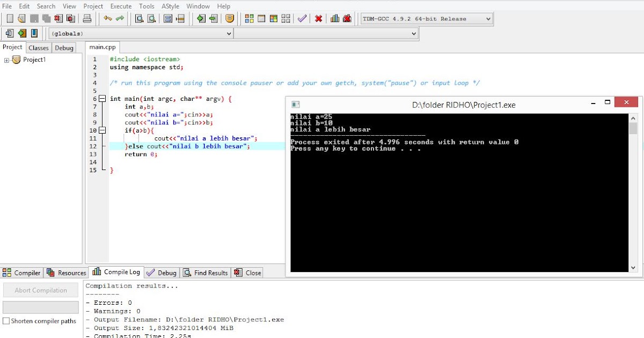Open Project Options shield icon
This screenshot has height=338, width=644.
pyautogui.click(x=230, y=19)
